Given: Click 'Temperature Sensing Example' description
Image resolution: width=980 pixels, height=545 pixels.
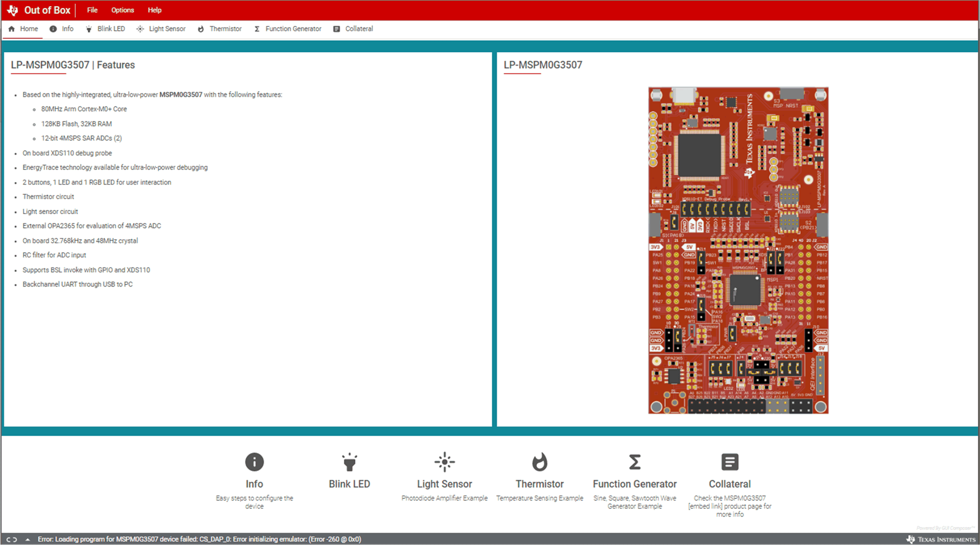Looking at the screenshot, I should click(x=540, y=498).
